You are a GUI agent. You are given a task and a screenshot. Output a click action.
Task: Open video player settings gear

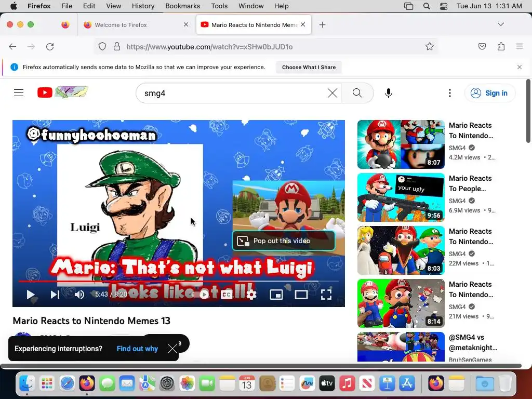[251, 295]
